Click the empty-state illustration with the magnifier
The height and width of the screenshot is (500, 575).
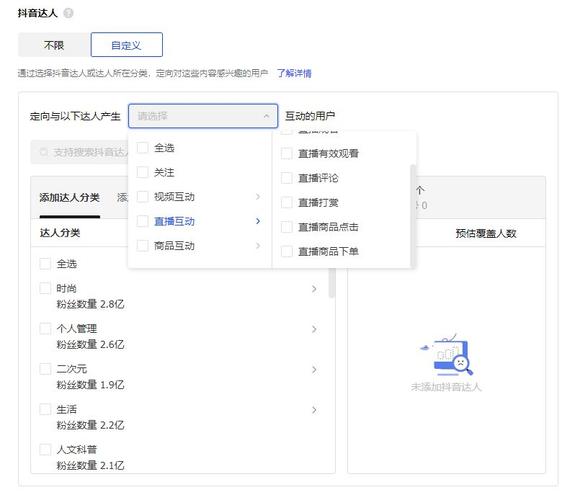click(446, 355)
